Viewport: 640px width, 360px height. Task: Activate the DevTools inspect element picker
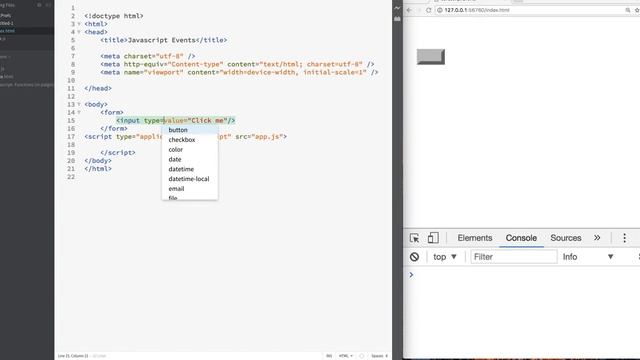414,238
